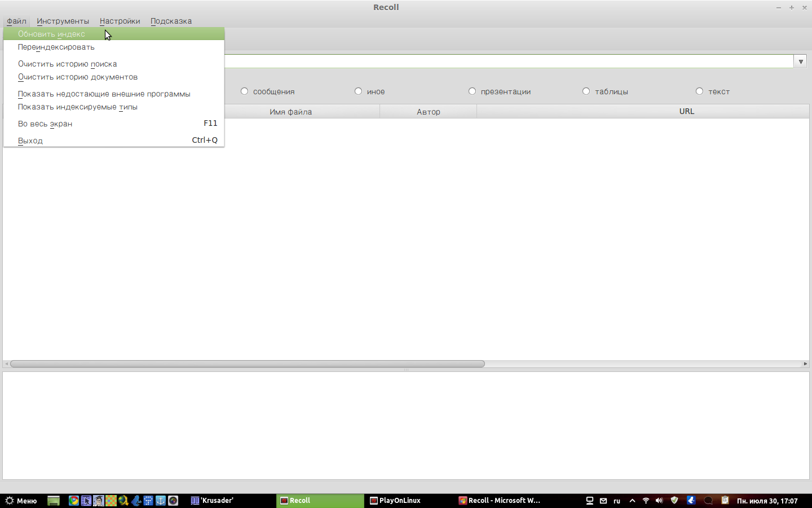Choose Выход to quit Recoll
The image size is (812, 508).
point(114,141)
